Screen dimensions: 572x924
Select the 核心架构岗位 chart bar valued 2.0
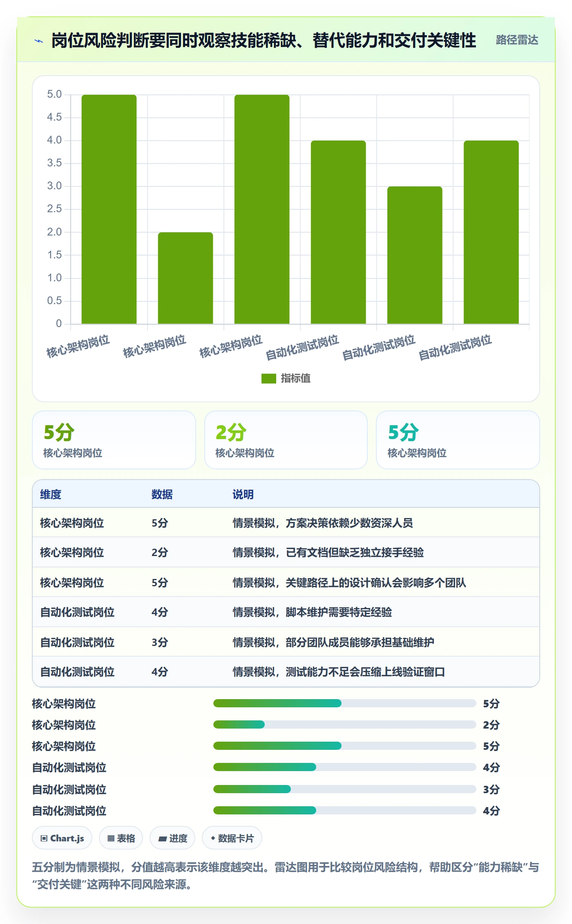[x=185, y=278]
